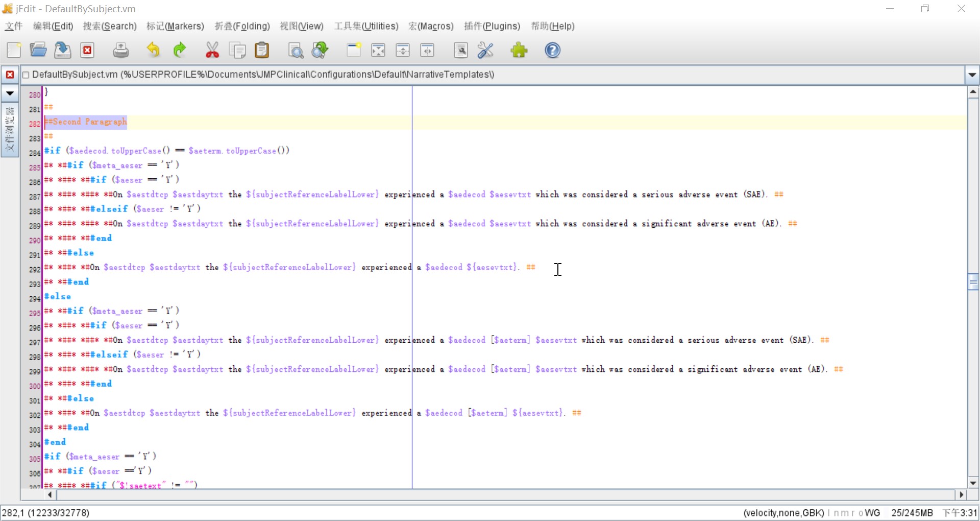Click the vertical file browser side tab

(10, 130)
